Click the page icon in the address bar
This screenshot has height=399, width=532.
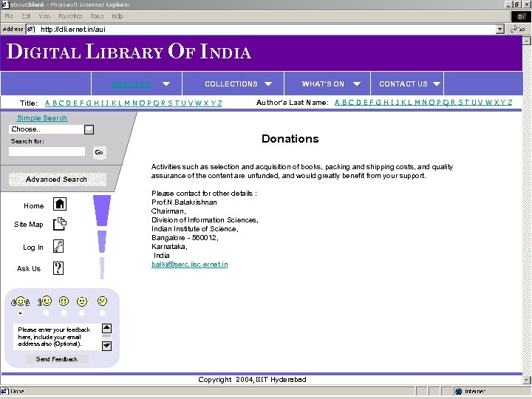point(31,29)
